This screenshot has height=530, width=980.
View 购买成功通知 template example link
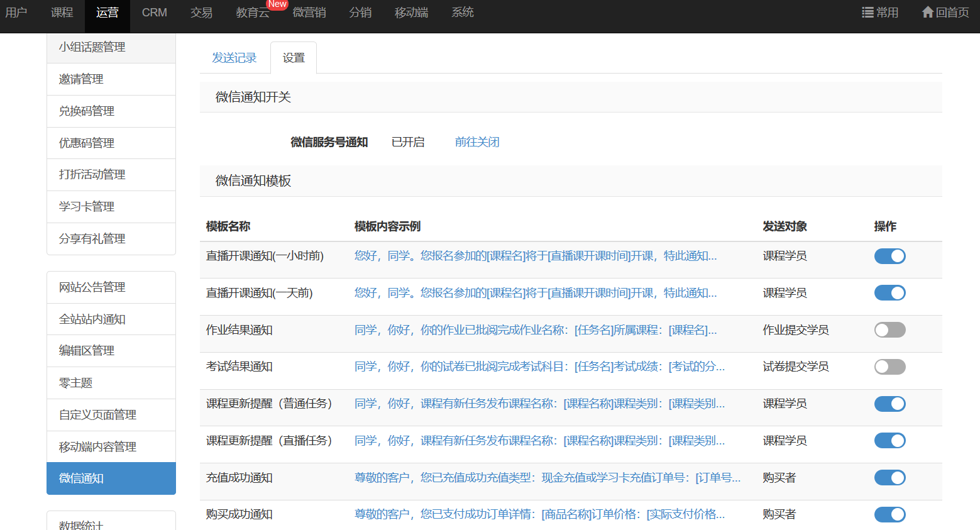(x=539, y=514)
